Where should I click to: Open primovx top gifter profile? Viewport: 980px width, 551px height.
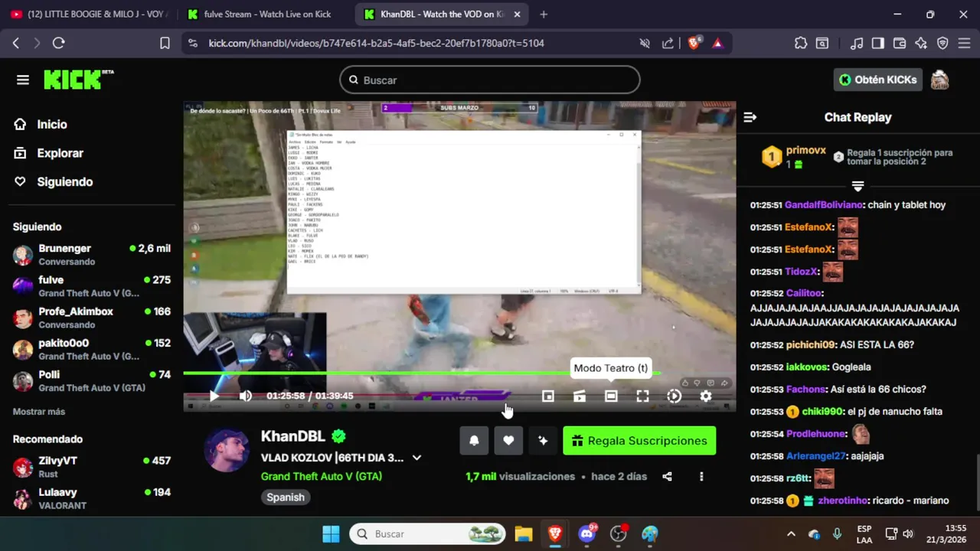tap(806, 151)
